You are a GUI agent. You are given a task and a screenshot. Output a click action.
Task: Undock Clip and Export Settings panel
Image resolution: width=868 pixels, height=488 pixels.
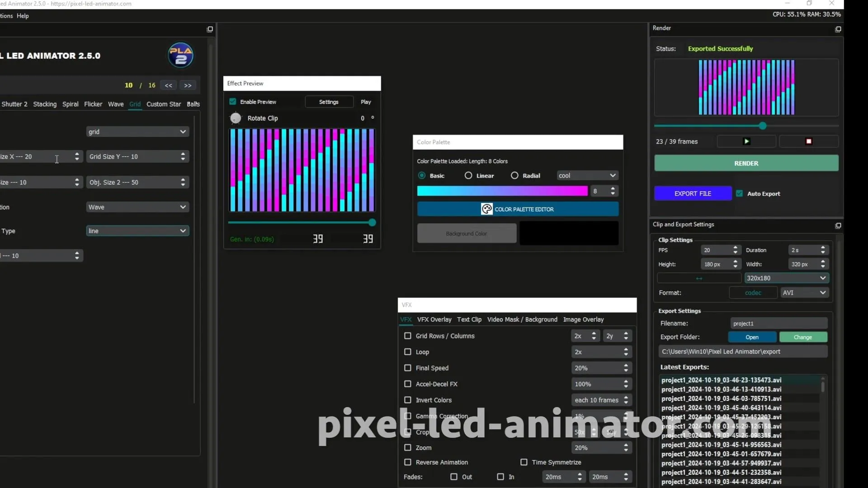pyautogui.click(x=838, y=225)
